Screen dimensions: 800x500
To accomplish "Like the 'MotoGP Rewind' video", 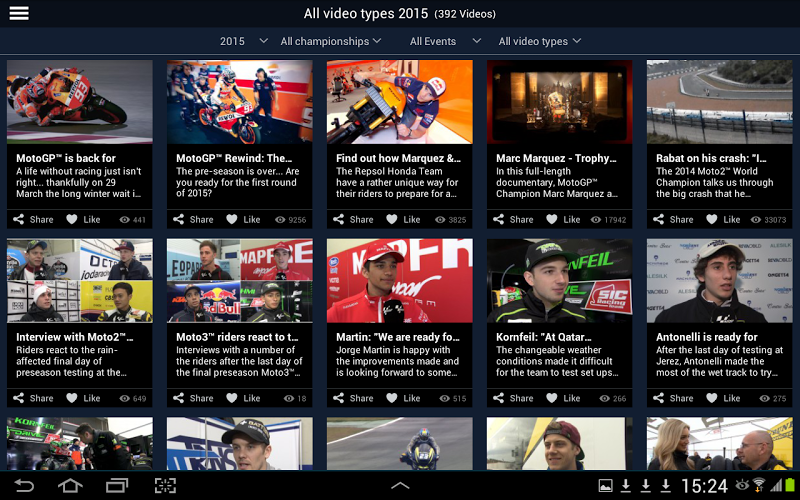I will click(243, 219).
